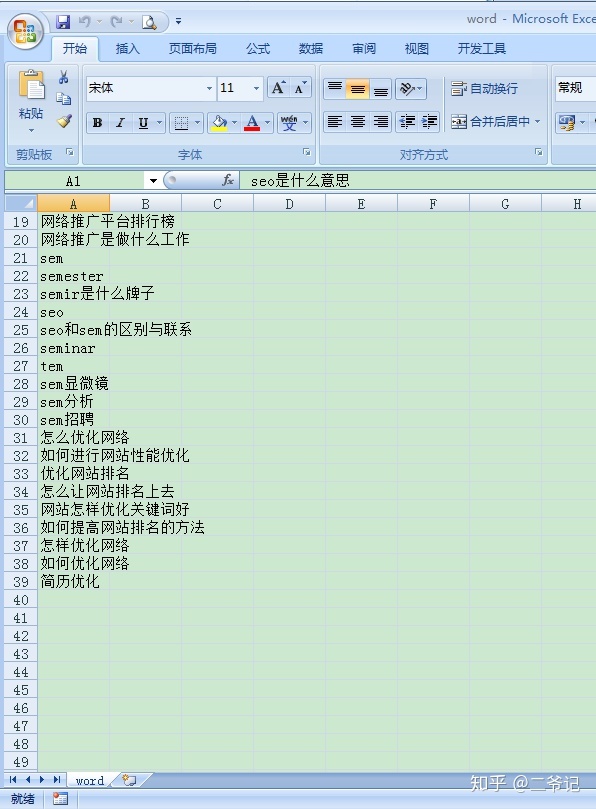Select the word sheet tab

click(x=90, y=780)
